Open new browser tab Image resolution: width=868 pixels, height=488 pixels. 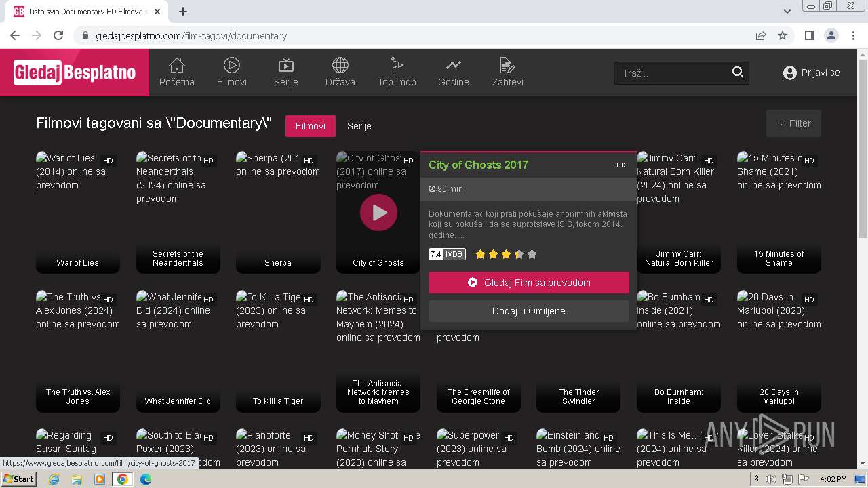(x=183, y=12)
